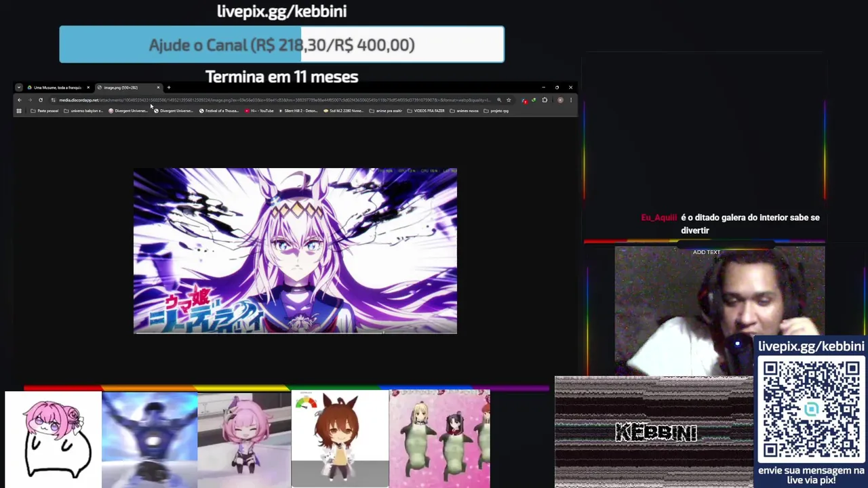Close the image.png tab
The width and height of the screenshot is (868, 488).
click(159, 87)
